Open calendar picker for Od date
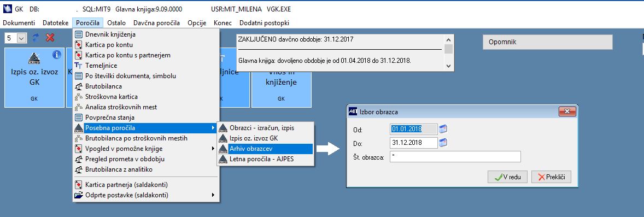The height and width of the screenshot is (217, 644). point(443,129)
